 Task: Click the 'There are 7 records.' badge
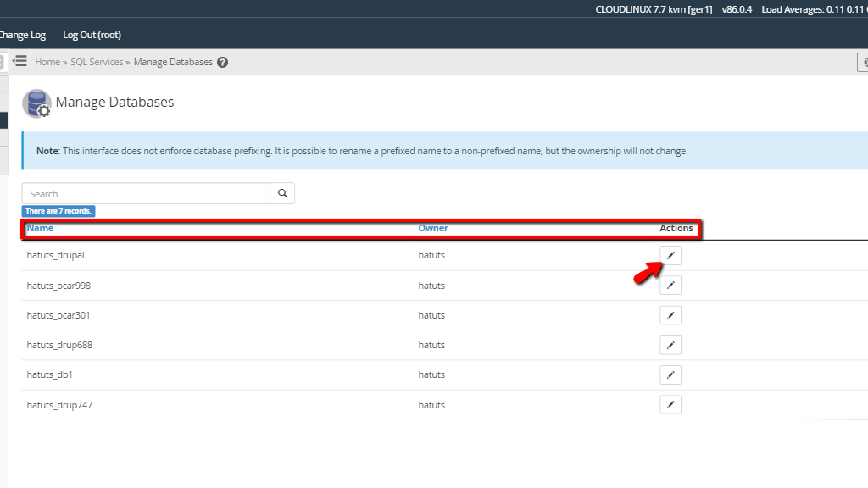pos(58,211)
